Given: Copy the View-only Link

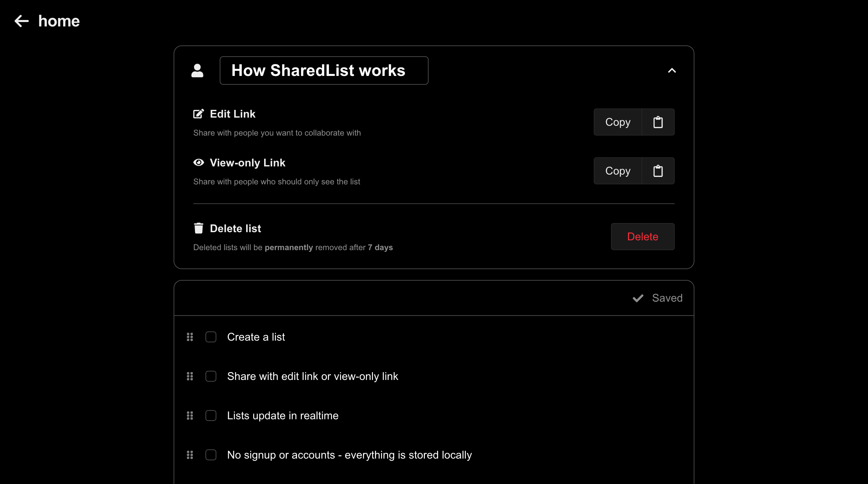Looking at the screenshot, I should pos(617,171).
